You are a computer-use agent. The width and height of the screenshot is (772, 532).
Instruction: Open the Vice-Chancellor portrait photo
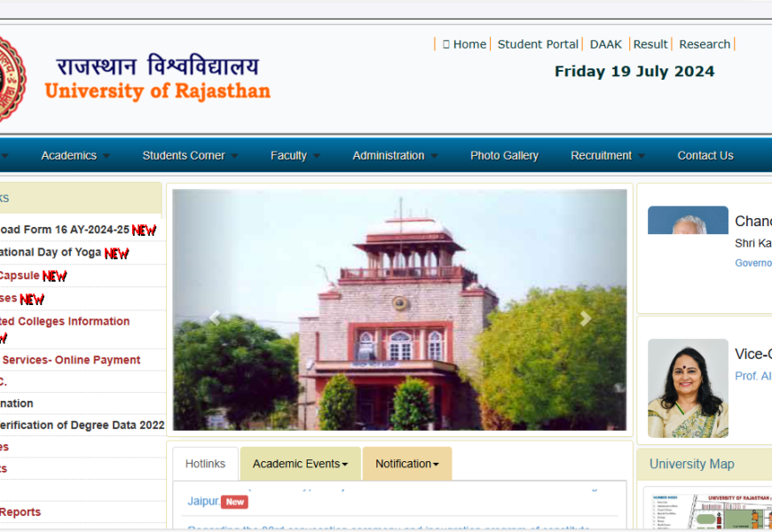click(x=688, y=387)
